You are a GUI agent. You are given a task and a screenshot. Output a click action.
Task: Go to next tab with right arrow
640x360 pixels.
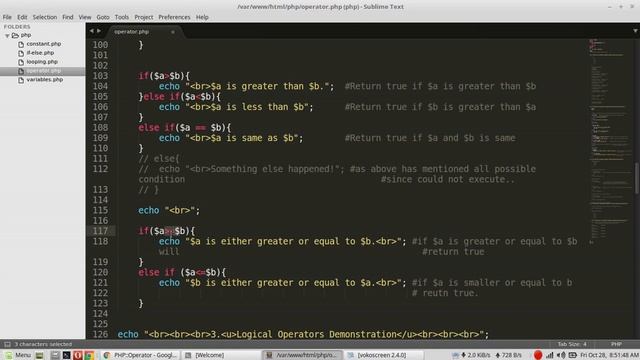click(99, 31)
